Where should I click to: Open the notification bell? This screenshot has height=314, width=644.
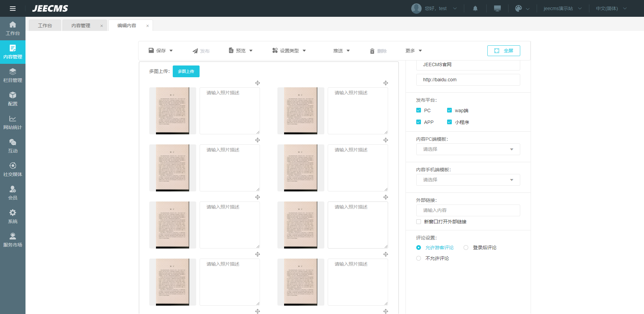pyautogui.click(x=475, y=8)
